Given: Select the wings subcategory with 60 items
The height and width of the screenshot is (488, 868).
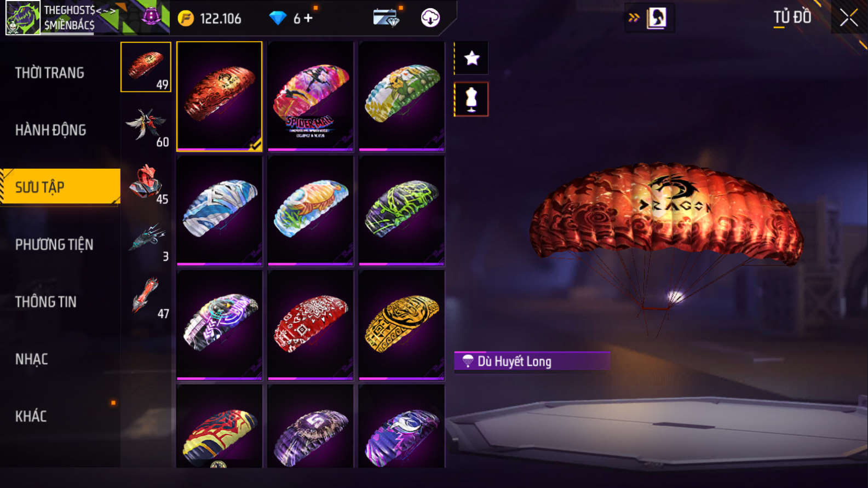Looking at the screenshot, I should 146,127.
